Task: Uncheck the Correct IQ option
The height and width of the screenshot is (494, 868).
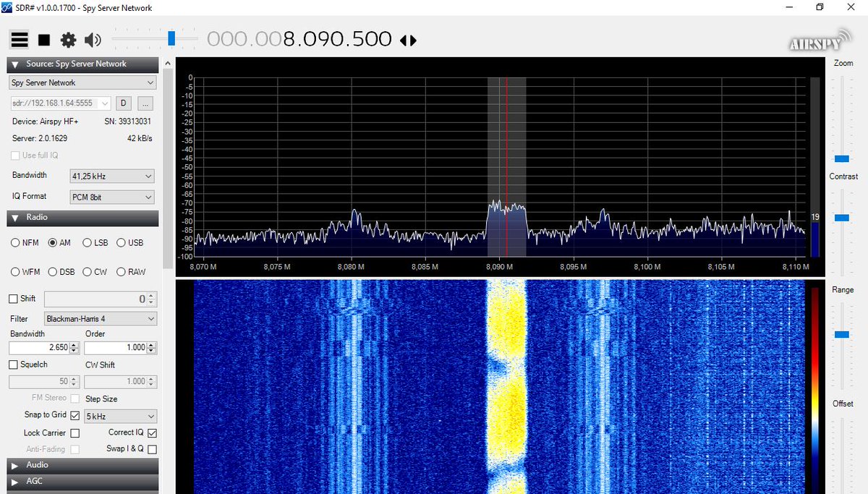Action: 151,432
